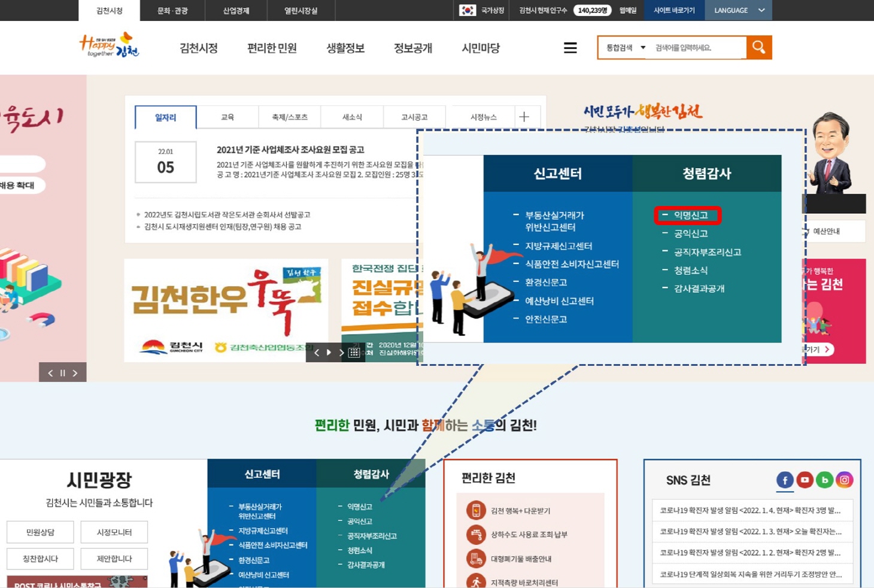
Task: Expand the 사이트 바로가기 menu
Action: pos(674,10)
